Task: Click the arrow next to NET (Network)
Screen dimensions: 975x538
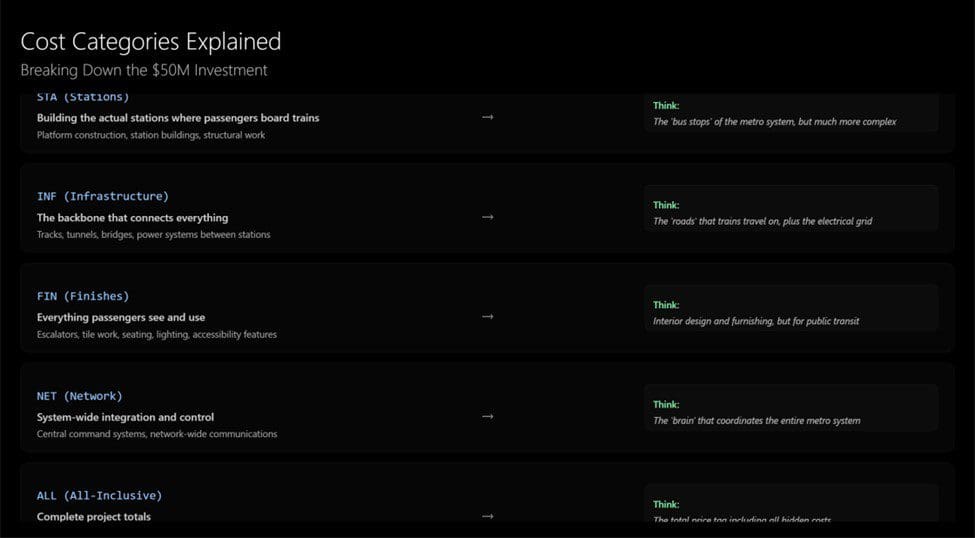Action: (487, 417)
